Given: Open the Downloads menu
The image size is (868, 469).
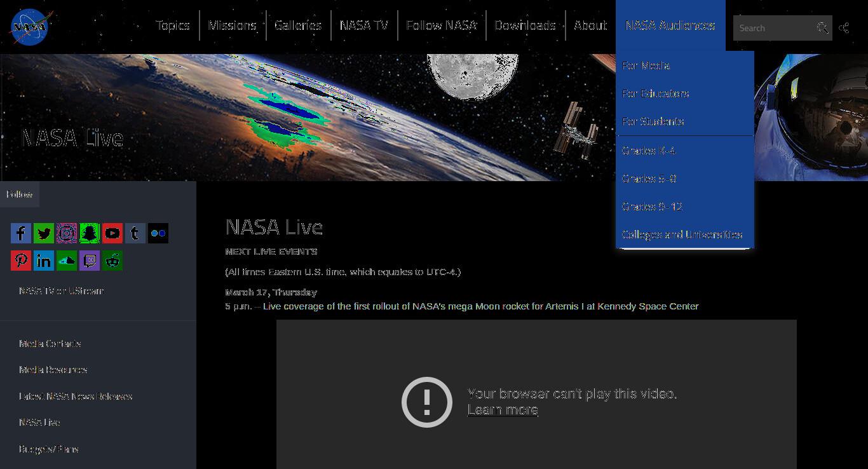Looking at the screenshot, I should pos(526,25).
